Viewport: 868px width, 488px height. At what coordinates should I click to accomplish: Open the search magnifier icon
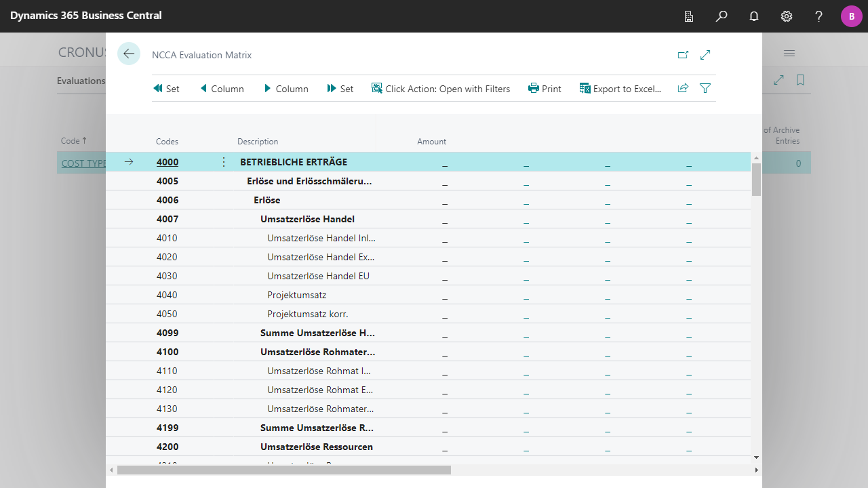pyautogui.click(x=722, y=16)
